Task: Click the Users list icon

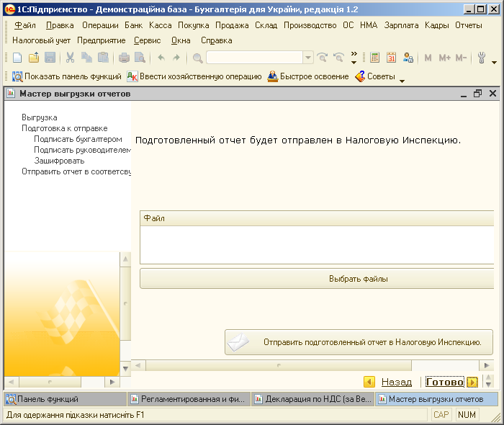Action: [x=408, y=58]
